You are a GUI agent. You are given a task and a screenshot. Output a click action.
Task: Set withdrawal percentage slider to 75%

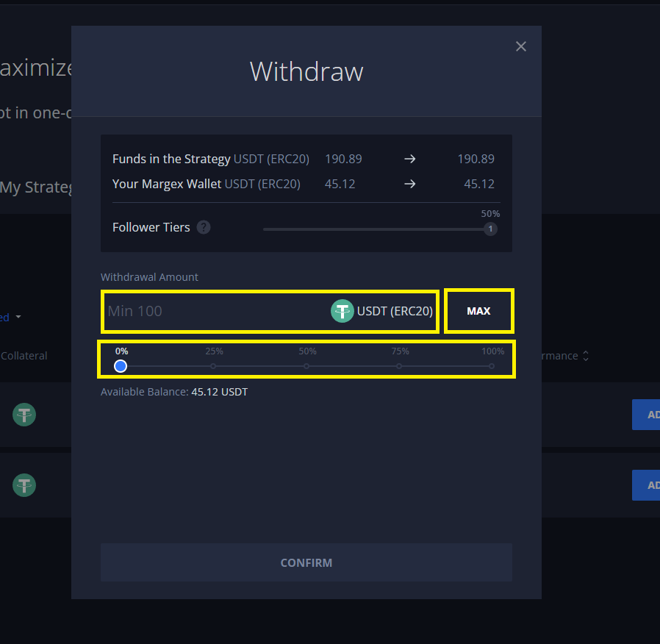[x=399, y=366]
